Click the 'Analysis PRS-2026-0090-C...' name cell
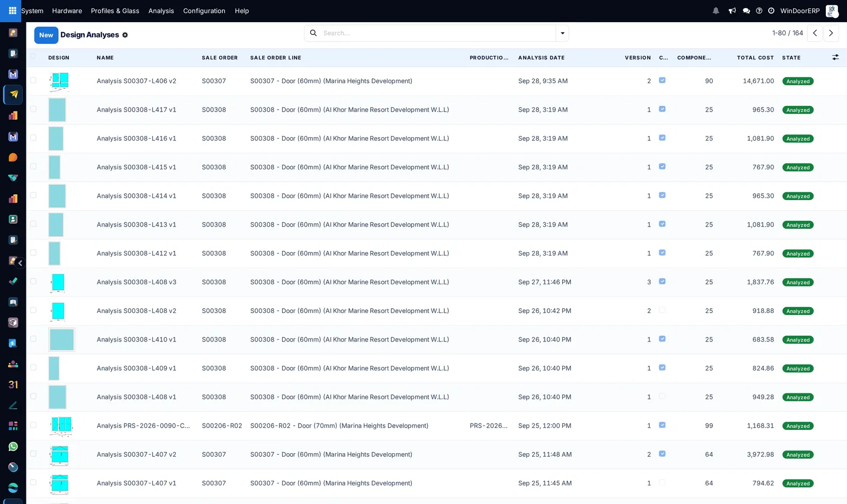 pyautogui.click(x=143, y=426)
